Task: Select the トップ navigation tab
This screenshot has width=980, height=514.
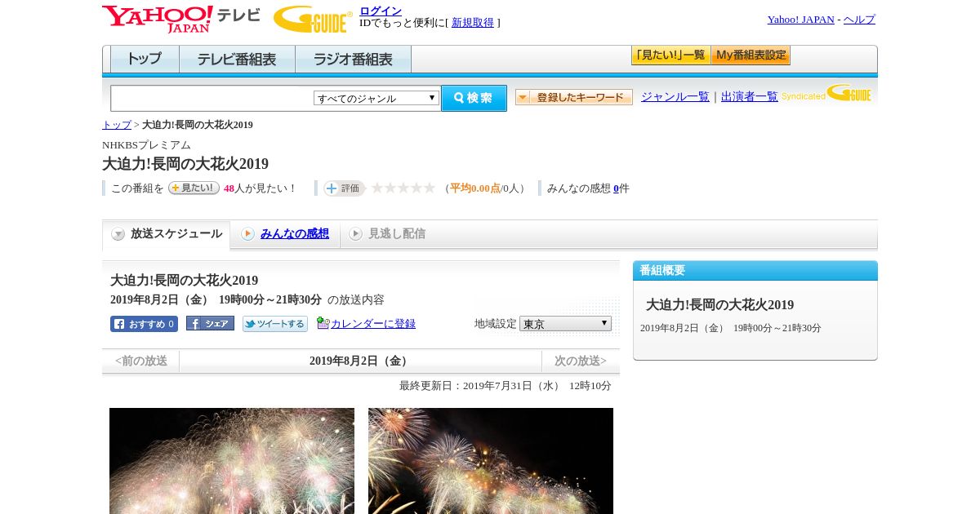Action: click(145, 59)
